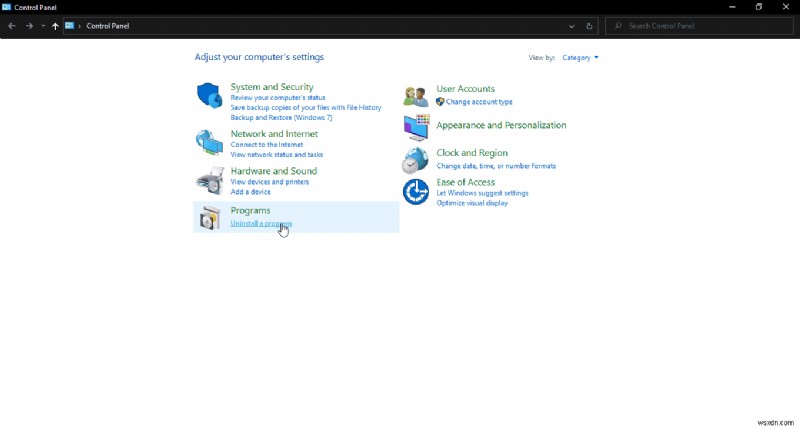Click Review your computer's status
This screenshot has height=428, width=800.
point(278,97)
